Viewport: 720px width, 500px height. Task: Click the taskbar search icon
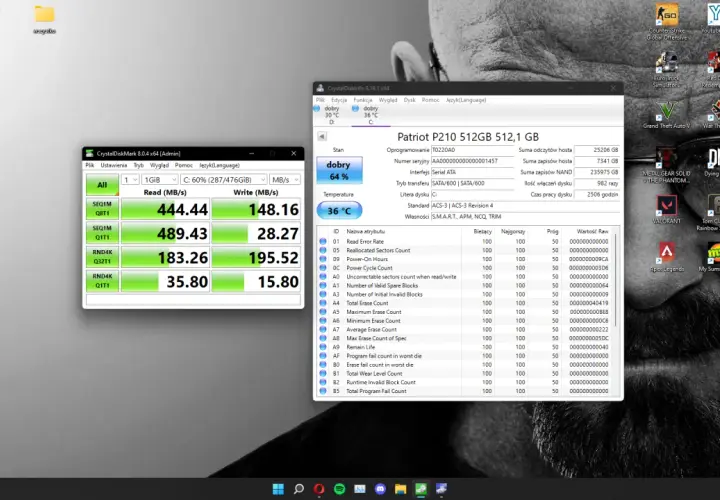click(x=298, y=489)
